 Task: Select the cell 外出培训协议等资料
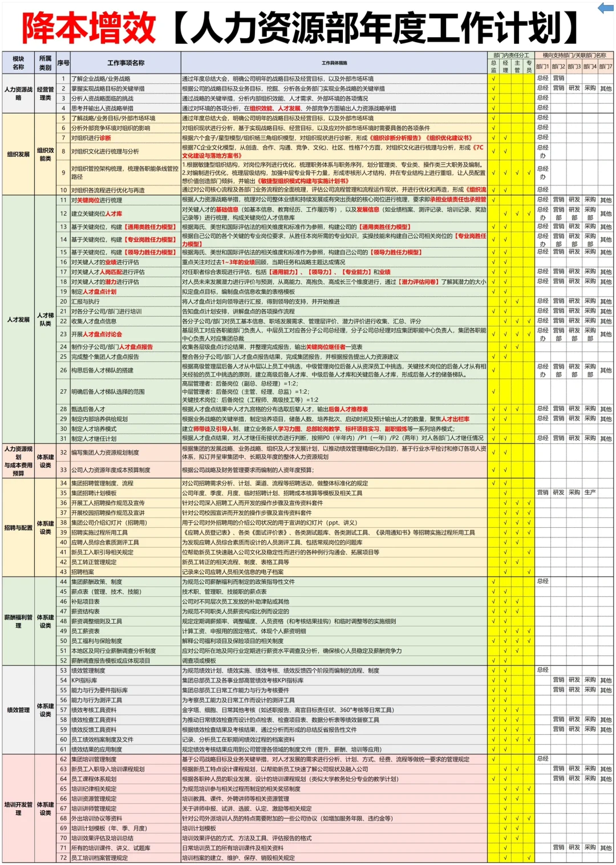pyautogui.click(x=125, y=818)
